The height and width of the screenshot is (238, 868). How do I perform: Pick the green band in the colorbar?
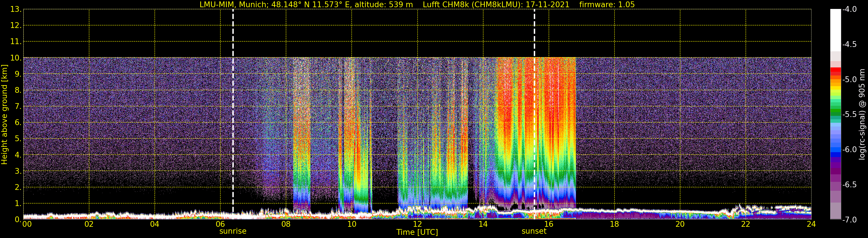point(836,111)
